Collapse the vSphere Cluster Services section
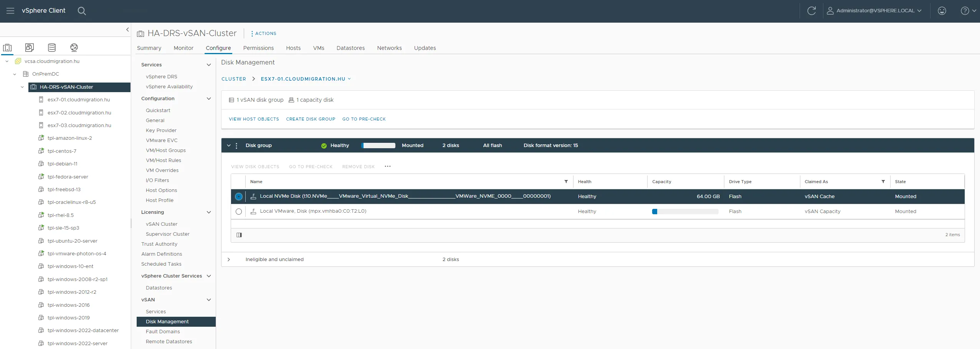Image resolution: width=980 pixels, height=349 pixels. click(x=209, y=276)
